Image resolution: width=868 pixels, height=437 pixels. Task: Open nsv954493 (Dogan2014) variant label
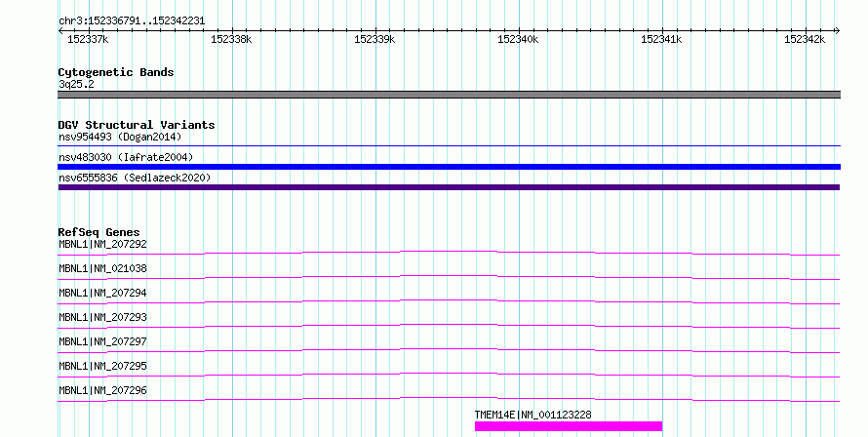click(120, 137)
